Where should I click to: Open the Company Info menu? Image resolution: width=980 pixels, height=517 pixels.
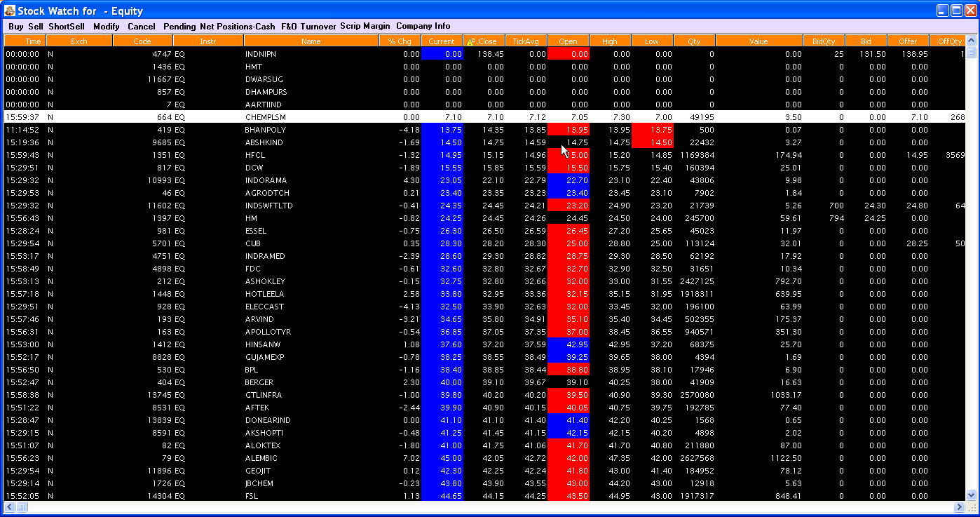point(423,26)
